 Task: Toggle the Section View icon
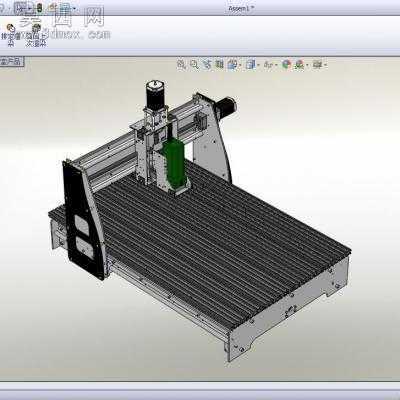point(219,64)
